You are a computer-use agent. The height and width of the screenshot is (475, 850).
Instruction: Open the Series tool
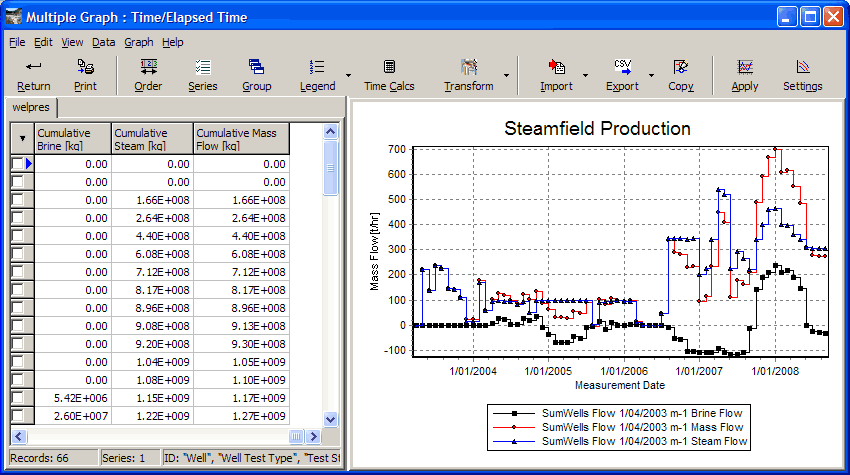click(x=203, y=67)
